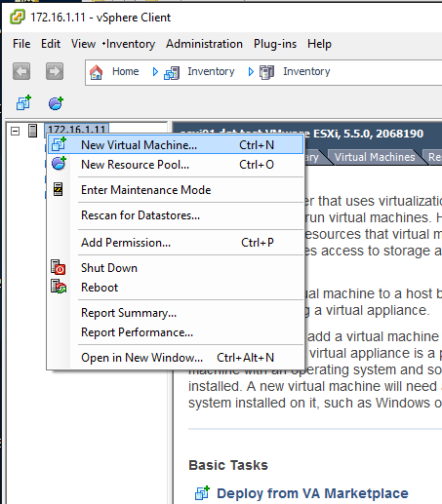Collapse the 172.16.1.11 host tree node
This screenshot has height=504, width=442.
(x=15, y=131)
